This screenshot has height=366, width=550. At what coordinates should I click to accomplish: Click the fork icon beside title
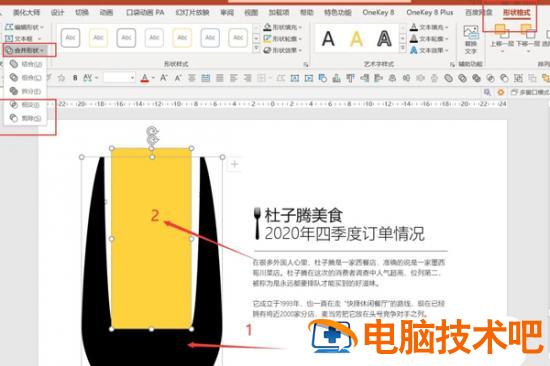[257, 223]
